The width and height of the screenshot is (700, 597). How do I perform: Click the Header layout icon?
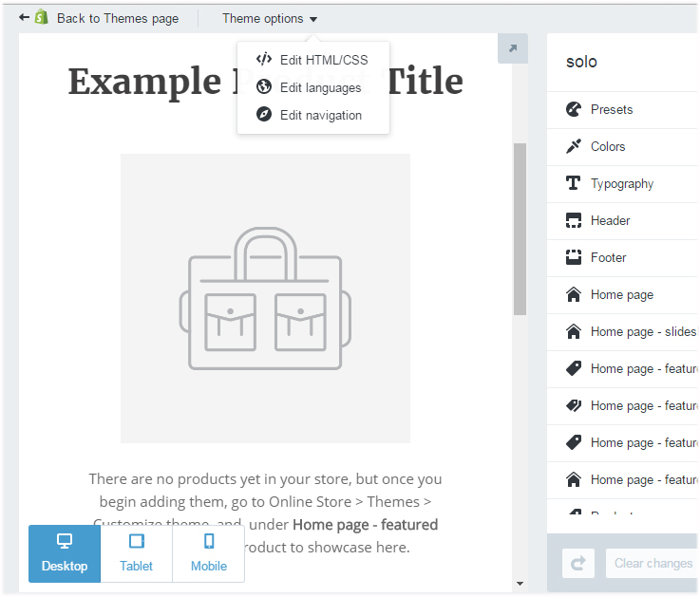pos(573,220)
